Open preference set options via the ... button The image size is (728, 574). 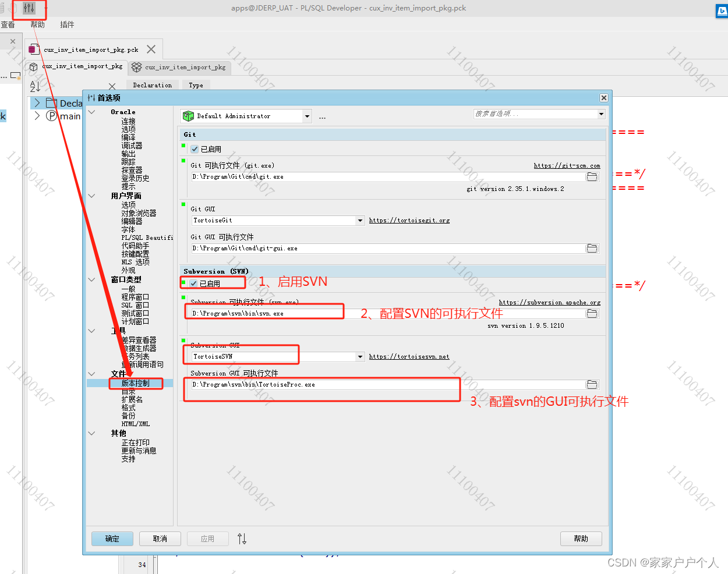pyautogui.click(x=321, y=116)
